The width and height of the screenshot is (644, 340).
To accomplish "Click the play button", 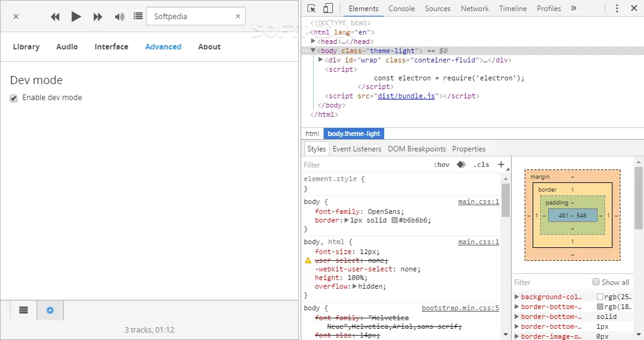I will point(76,17).
